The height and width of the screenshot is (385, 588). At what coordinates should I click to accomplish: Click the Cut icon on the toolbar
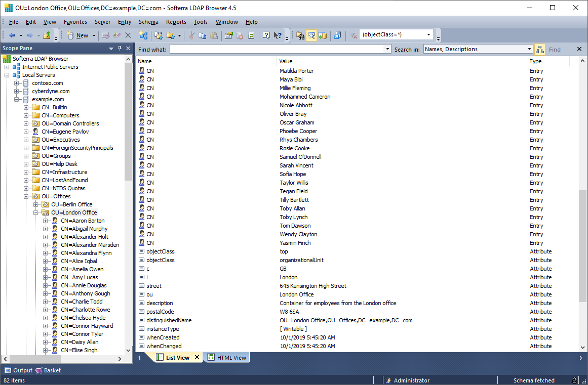click(x=191, y=35)
